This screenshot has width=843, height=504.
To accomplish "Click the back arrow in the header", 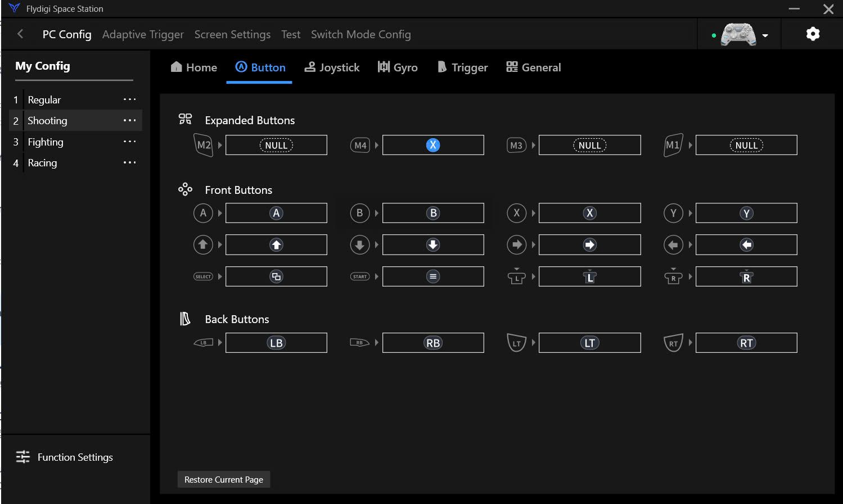I will pyautogui.click(x=20, y=34).
